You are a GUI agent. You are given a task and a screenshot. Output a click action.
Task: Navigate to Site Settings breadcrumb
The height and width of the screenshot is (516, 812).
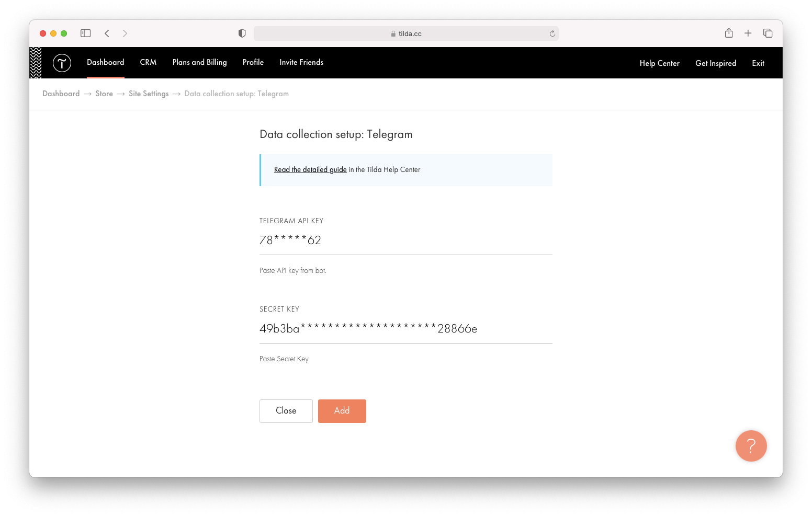[149, 94]
